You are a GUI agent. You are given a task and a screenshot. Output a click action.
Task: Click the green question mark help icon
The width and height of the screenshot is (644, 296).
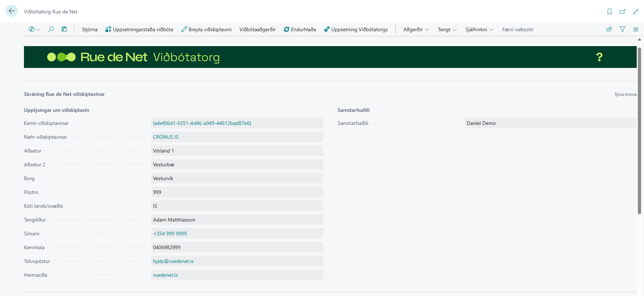pyautogui.click(x=599, y=57)
